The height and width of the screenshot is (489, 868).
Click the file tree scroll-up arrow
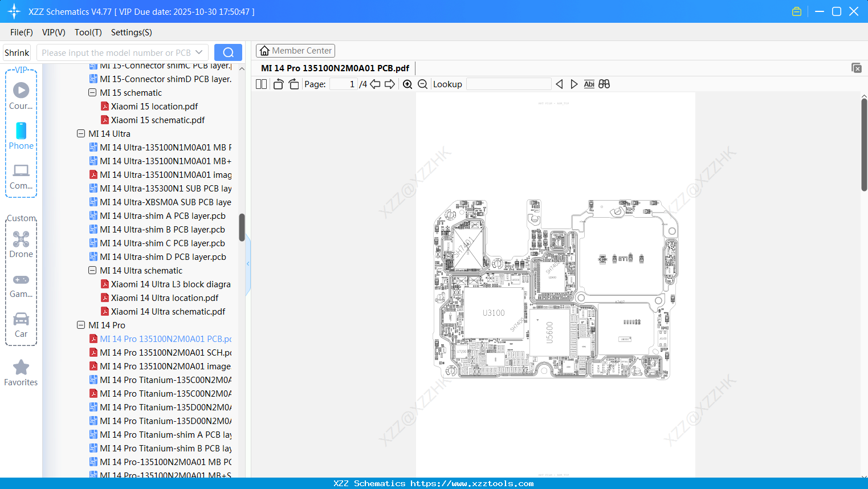coord(242,68)
